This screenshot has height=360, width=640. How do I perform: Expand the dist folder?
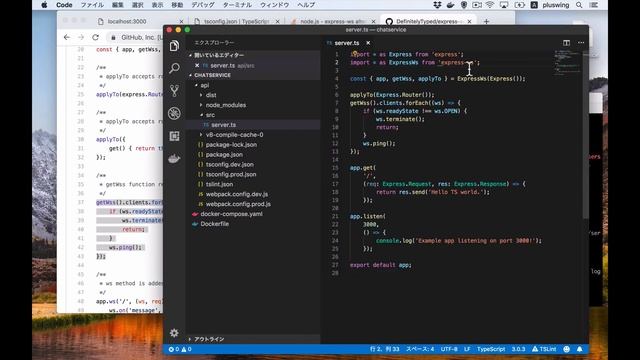pyautogui.click(x=201, y=95)
